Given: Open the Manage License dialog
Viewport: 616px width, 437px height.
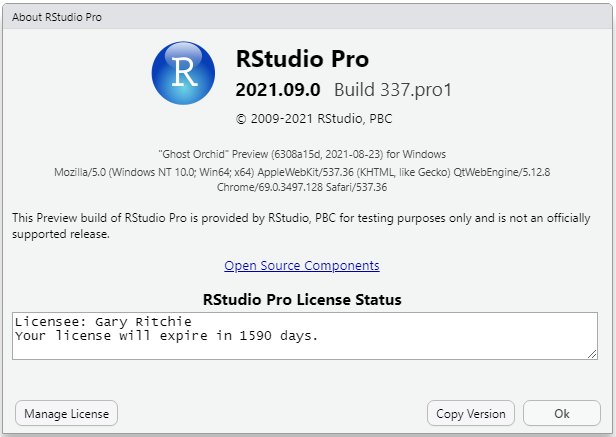Looking at the screenshot, I should (x=66, y=413).
